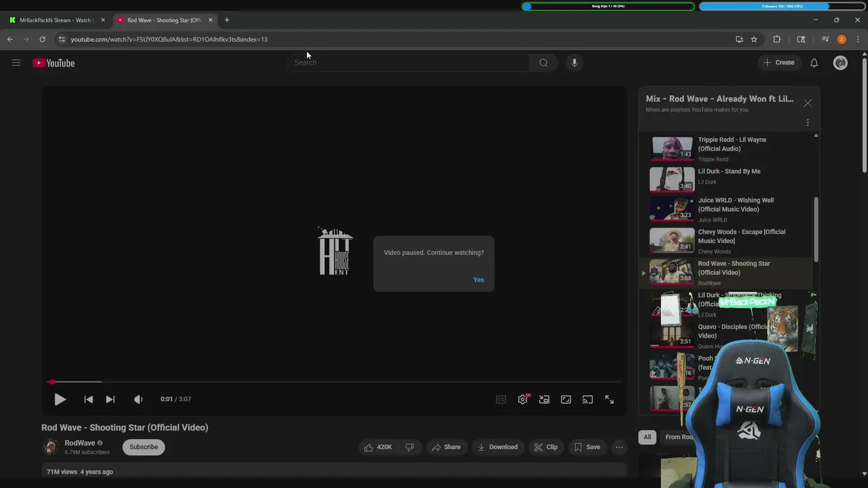
Task: Enable miniplayer mode
Action: [x=544, y=399]
